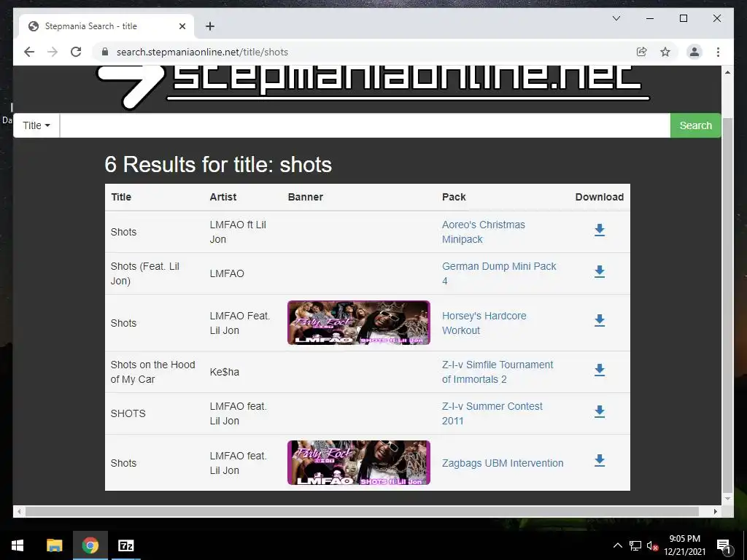Image resolution: width=747 pixels, height=560 pixels.
Task: Download Shots on the Hood of My Car
Action: pyautogui.click(x=600, y=370)
